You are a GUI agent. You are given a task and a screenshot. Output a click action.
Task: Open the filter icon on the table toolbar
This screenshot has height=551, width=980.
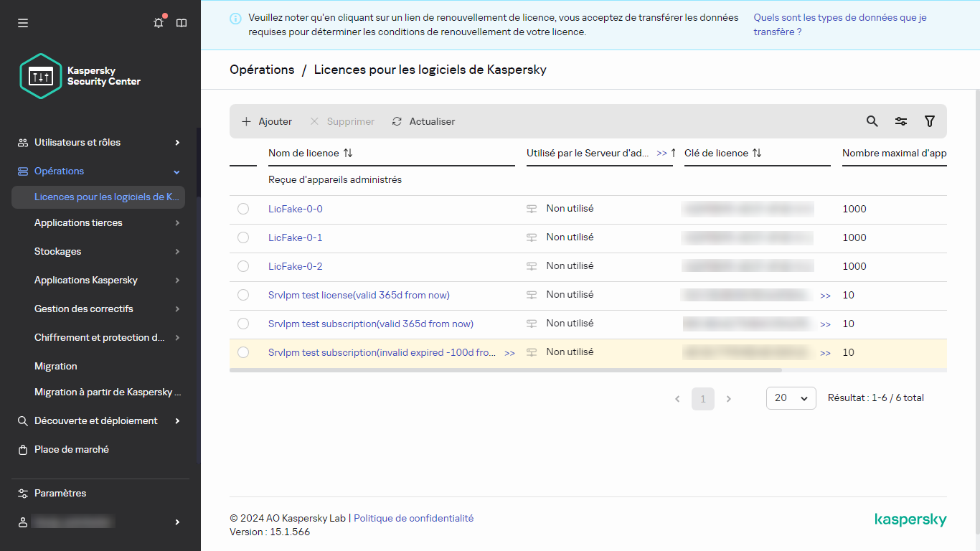coord(930,121)
